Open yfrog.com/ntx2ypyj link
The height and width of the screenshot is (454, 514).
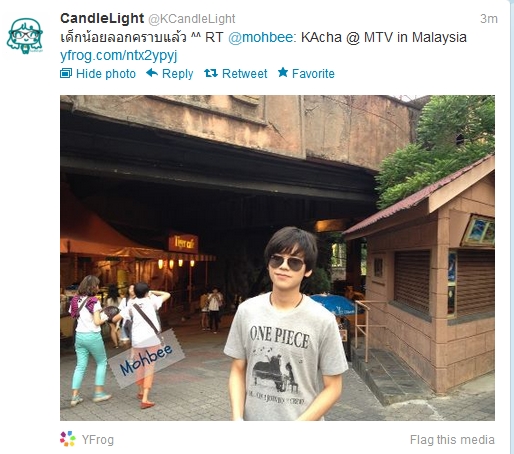(119, 55)
